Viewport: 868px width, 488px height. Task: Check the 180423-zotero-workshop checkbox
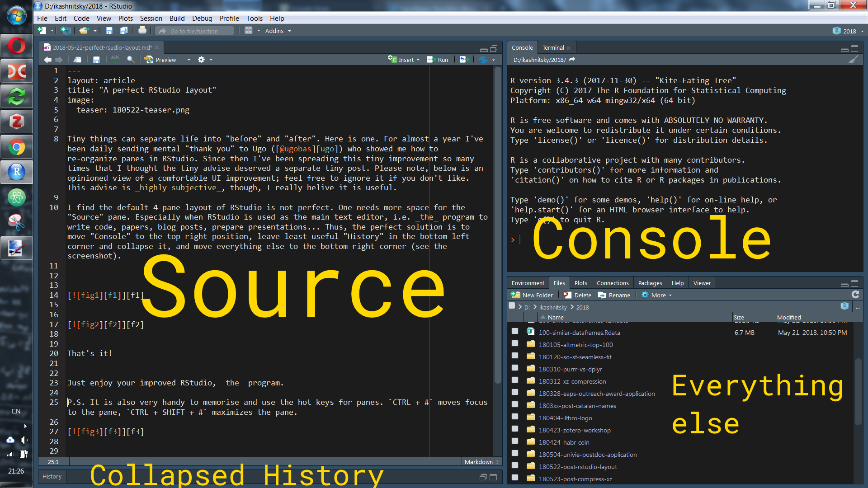click(515, 429)
